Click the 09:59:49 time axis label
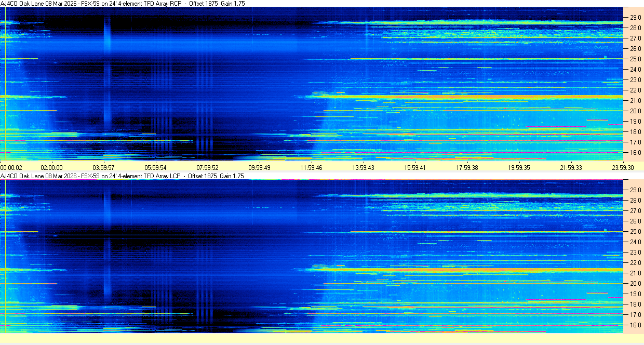This screenshot has height=345, width=644. coord(260,167)
